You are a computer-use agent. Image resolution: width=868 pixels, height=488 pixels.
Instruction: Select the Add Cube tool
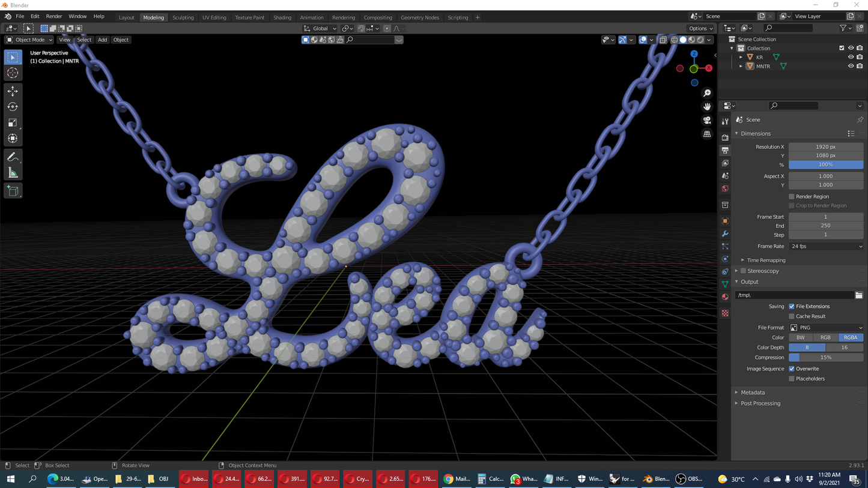pyautogui.click(x=13, y=191)
